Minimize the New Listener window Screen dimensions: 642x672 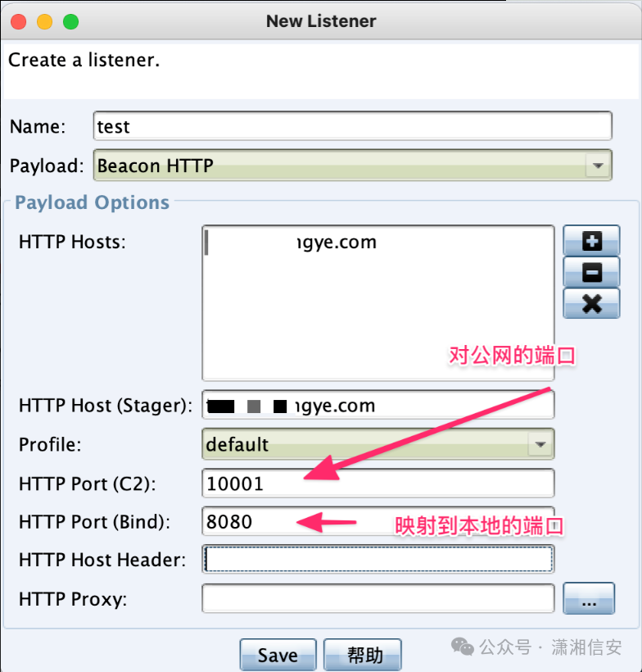[44, 21]
